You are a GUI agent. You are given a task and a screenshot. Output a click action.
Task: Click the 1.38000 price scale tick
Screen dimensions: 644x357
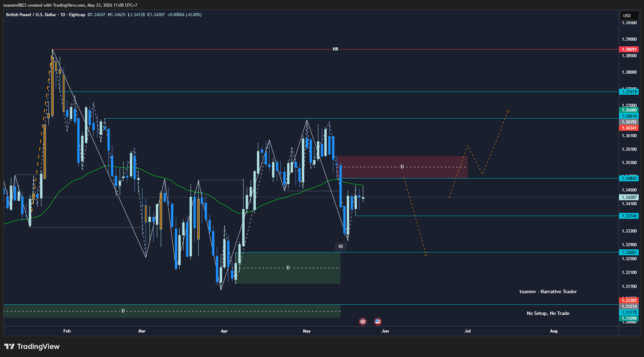[x=629, y=72]
